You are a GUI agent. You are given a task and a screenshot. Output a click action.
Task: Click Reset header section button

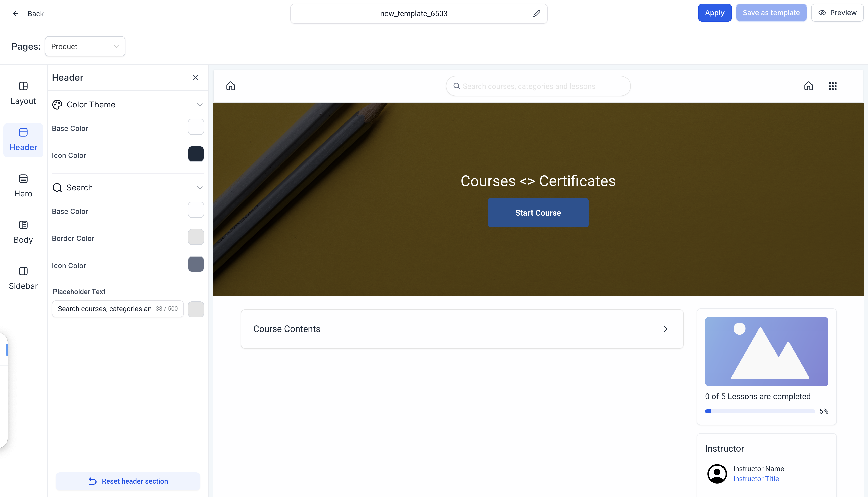click(x=128, y=481)
